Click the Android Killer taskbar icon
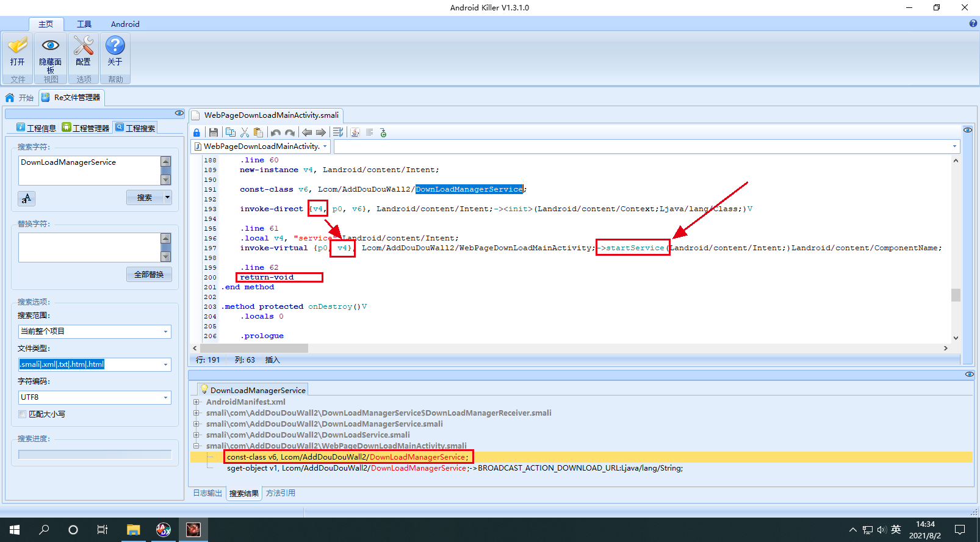The height and width of the screenshot is (542, 980). point(193,529)
